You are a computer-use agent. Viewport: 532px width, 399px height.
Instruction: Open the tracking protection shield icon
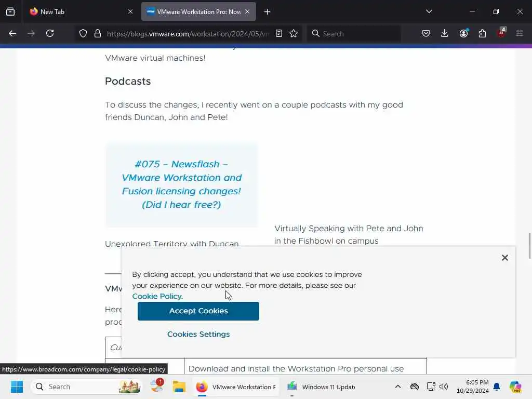tap(83, 34)
